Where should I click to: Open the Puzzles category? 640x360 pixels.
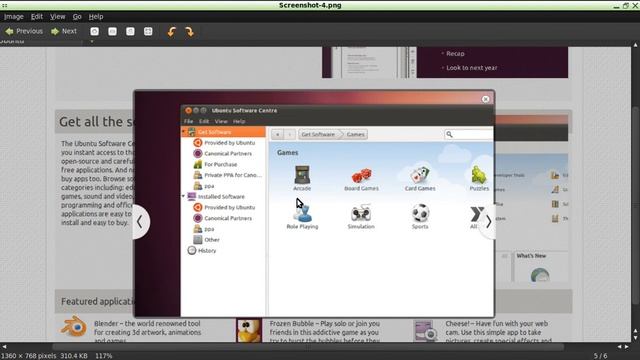coord(479,178)
